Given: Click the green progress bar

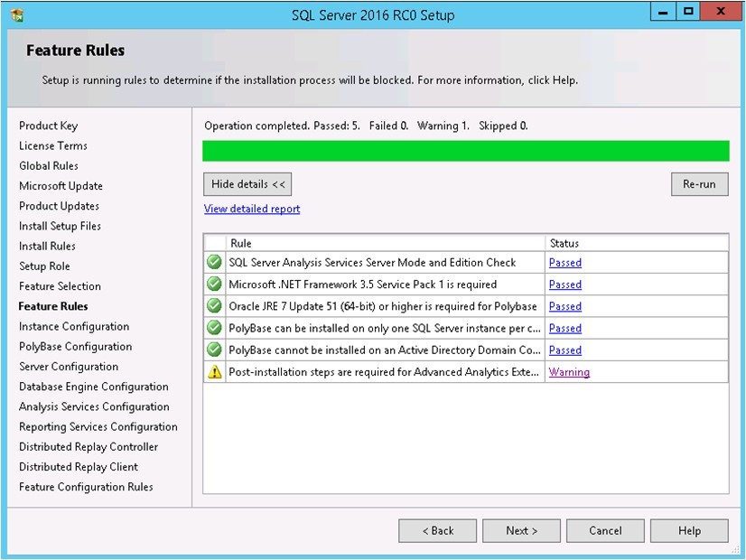Looking at the screenshot, I should pyautogui.click(x=466, y=151).
